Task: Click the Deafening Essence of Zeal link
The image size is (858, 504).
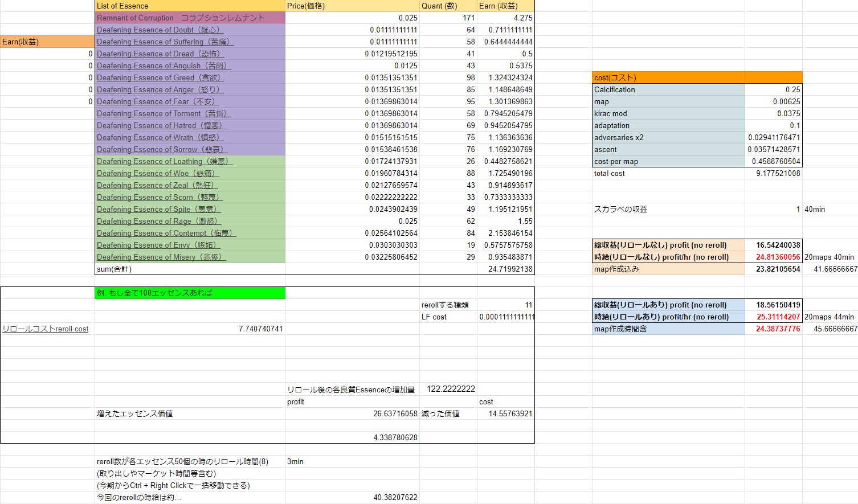Action: (x=157, y=185)
